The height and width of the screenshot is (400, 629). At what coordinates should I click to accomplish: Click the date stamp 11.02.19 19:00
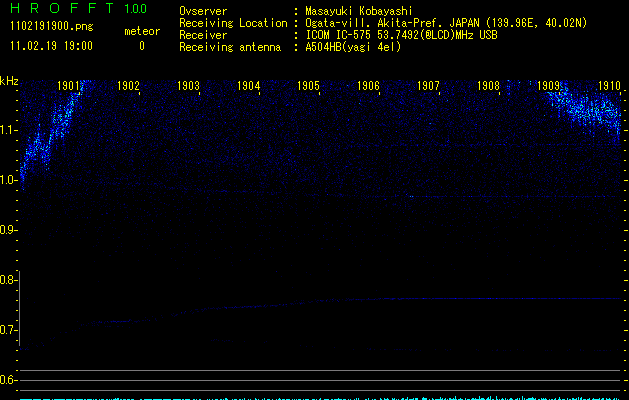51,46
